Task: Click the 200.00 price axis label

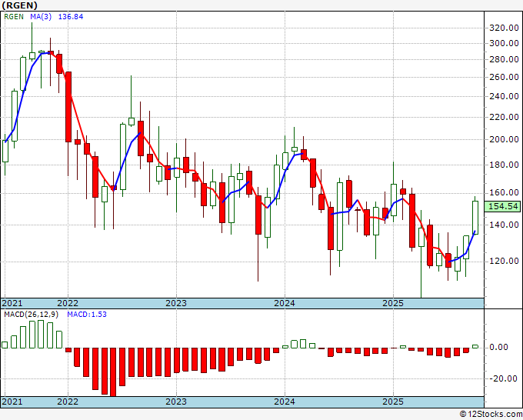Action: [x=504, y=140]
